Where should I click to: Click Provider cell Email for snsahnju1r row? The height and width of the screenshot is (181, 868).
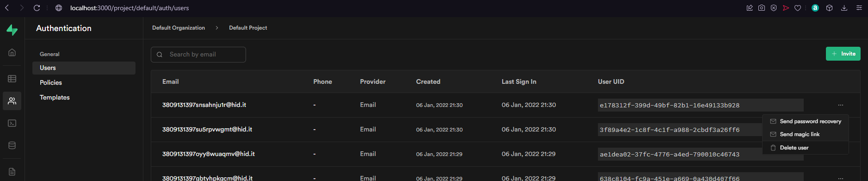(x=368, y=105)
